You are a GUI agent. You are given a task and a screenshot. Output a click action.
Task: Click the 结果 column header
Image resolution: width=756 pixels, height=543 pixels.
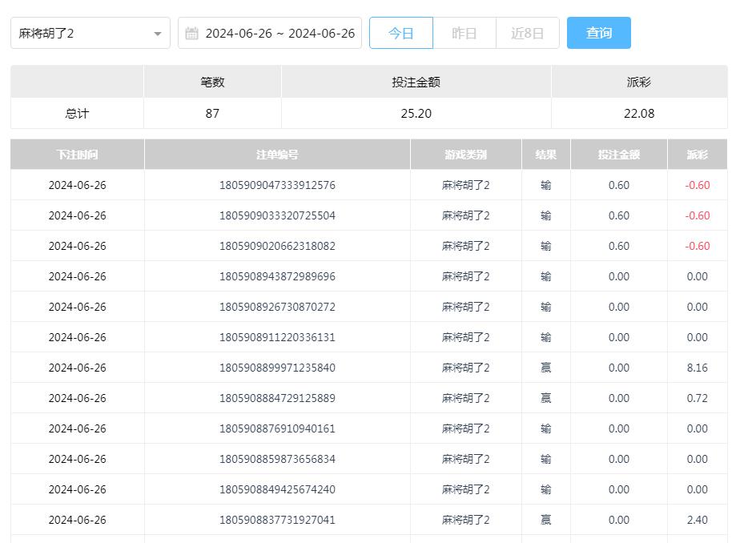545,155
